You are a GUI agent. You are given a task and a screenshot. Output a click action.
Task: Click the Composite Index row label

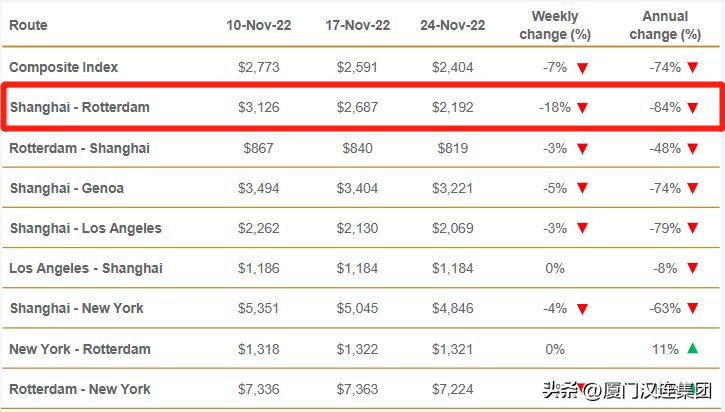(x=64, y=67)
